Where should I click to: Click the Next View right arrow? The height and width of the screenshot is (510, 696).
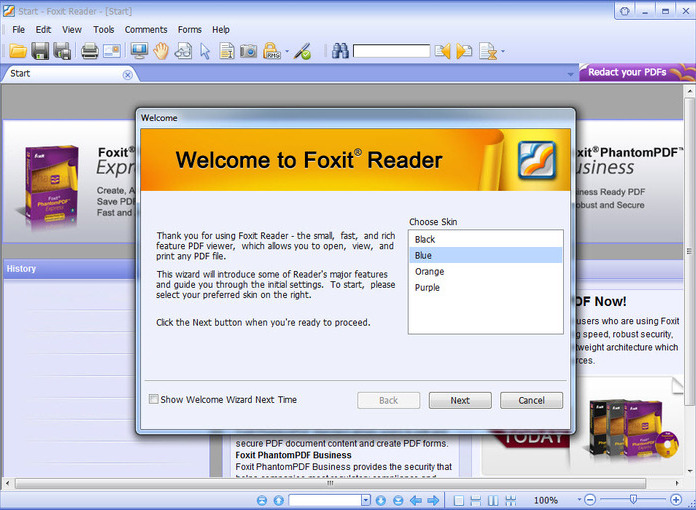pos(433,500)
